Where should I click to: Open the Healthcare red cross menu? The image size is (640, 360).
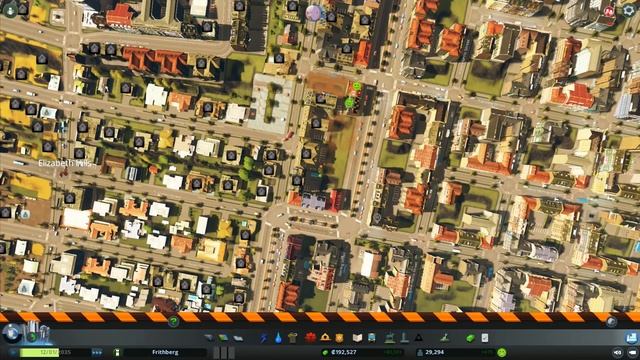[310, 338]
